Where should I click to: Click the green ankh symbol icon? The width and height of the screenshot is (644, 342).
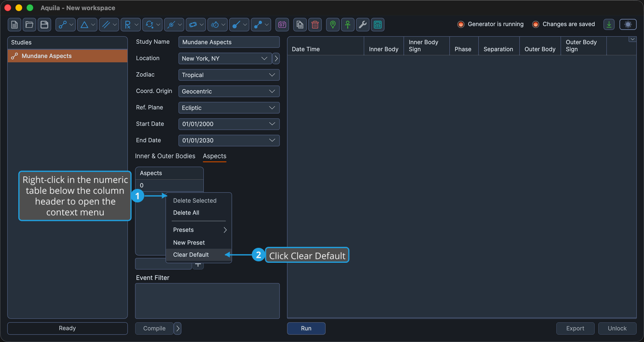[348, 25]
